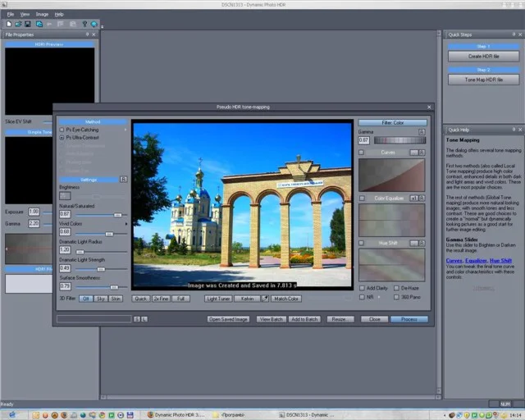Click the Add to Batch button
Image resolution: width=525 pixels, height=420 pixels.
click(x=304, y=319)
